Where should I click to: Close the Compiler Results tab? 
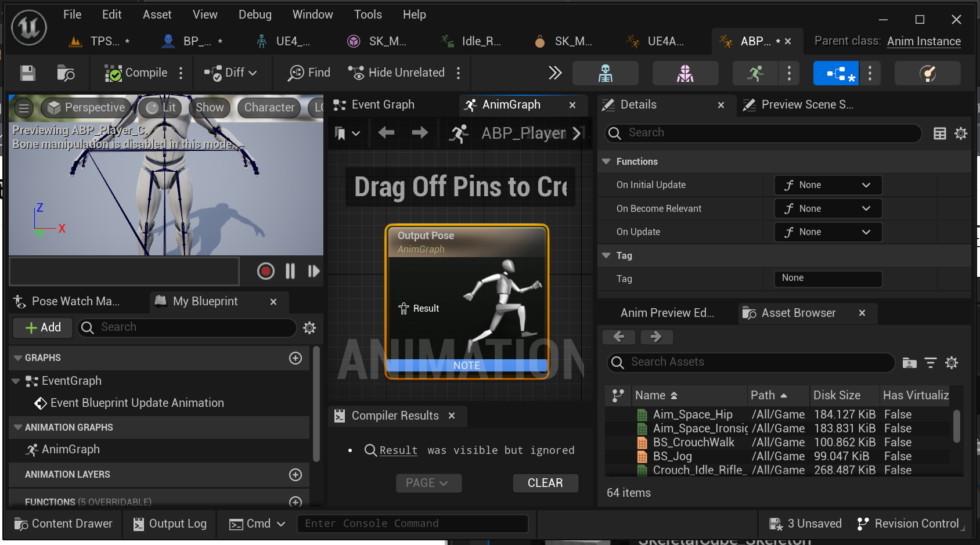point(452,416)
